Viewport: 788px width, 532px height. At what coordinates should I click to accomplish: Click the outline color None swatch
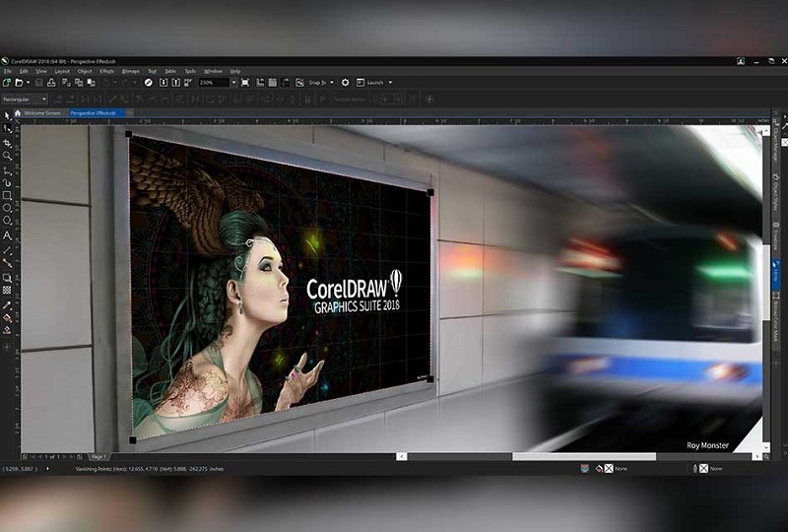click(703, 469)
